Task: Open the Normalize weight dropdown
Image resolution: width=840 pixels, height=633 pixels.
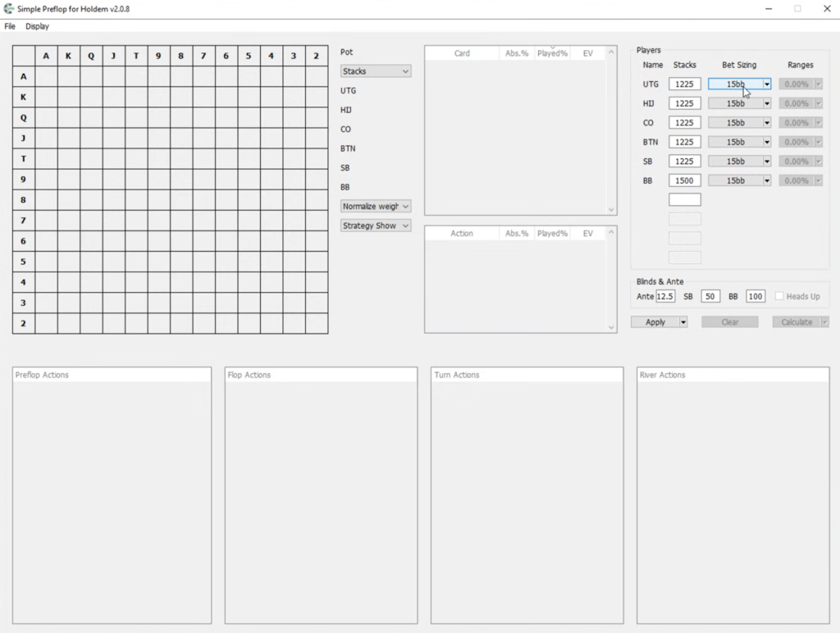Action: (x=376, y=206)
